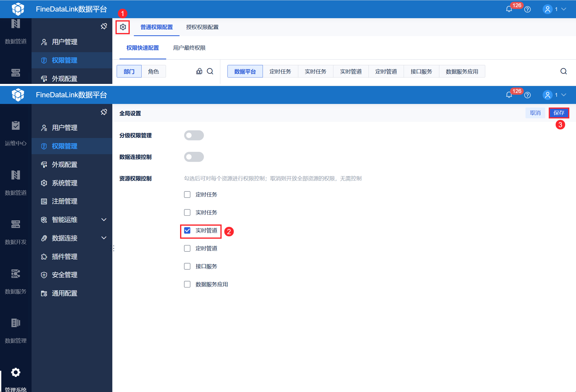Open user dropdown arrow in lower header

564,95
